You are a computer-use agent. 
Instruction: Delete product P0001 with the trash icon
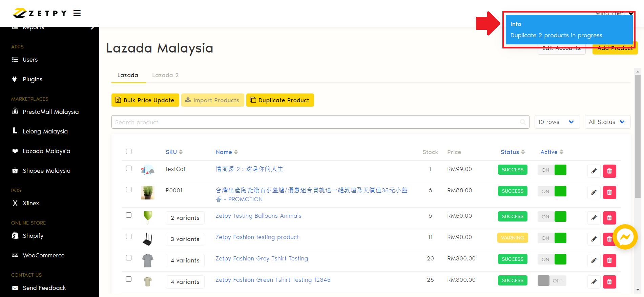coord(609,192)
